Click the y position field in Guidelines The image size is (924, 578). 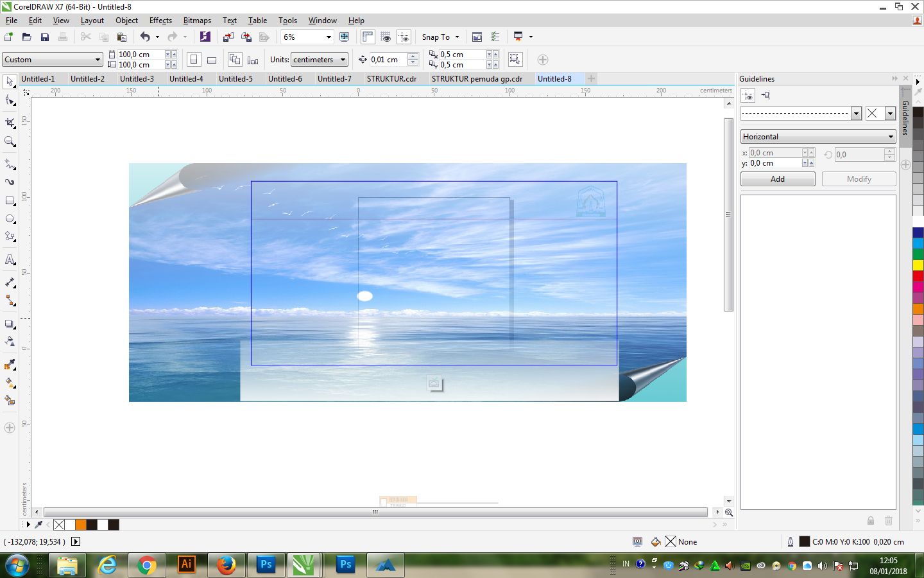tap(775, 163)
